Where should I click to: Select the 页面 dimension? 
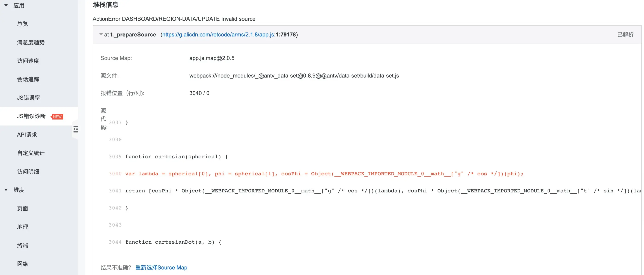(23, 209)
